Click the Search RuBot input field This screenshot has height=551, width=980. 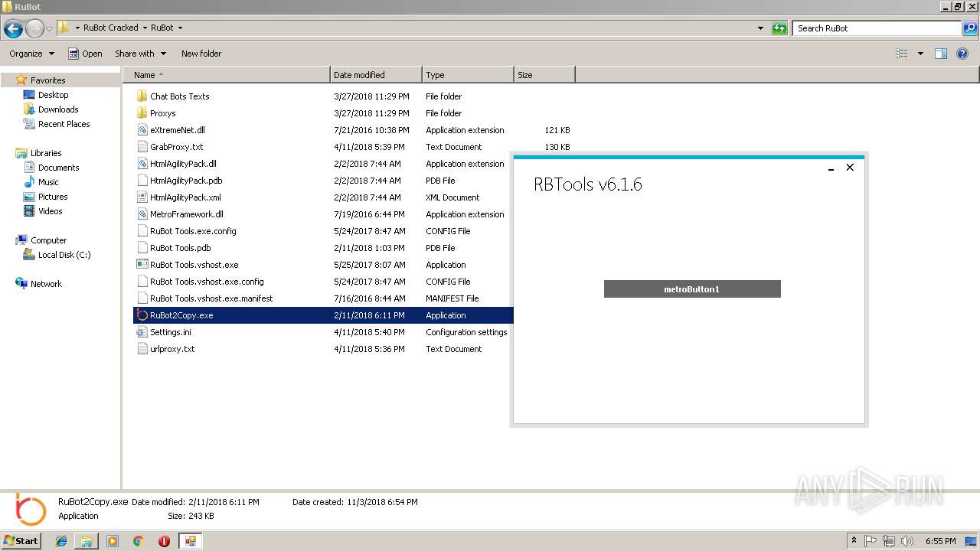point(877,28)
